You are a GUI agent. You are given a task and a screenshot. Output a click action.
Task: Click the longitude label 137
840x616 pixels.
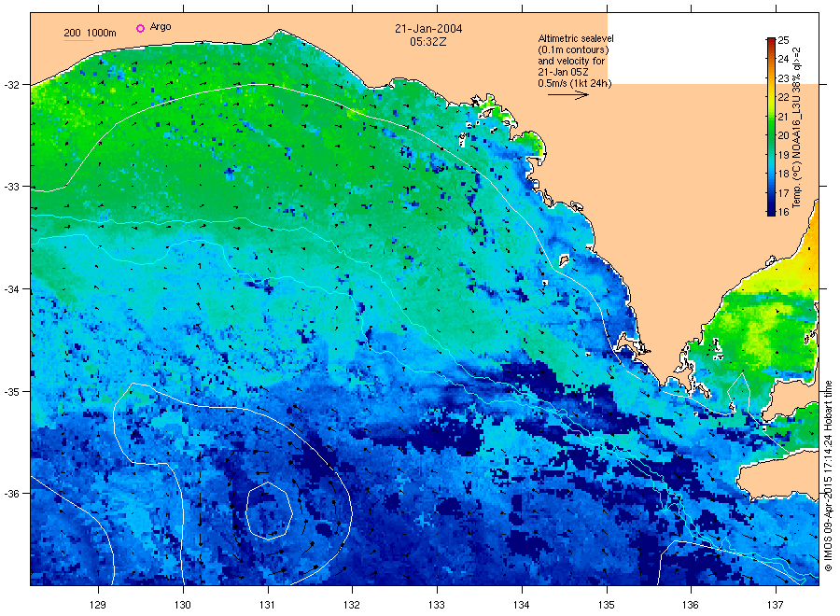[776, 605]
